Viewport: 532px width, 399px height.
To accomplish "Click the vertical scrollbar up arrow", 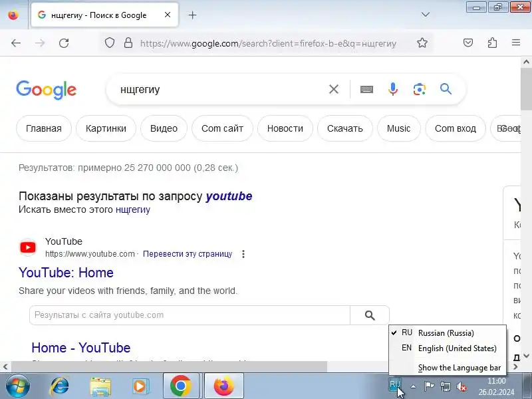I will (526, 62).
